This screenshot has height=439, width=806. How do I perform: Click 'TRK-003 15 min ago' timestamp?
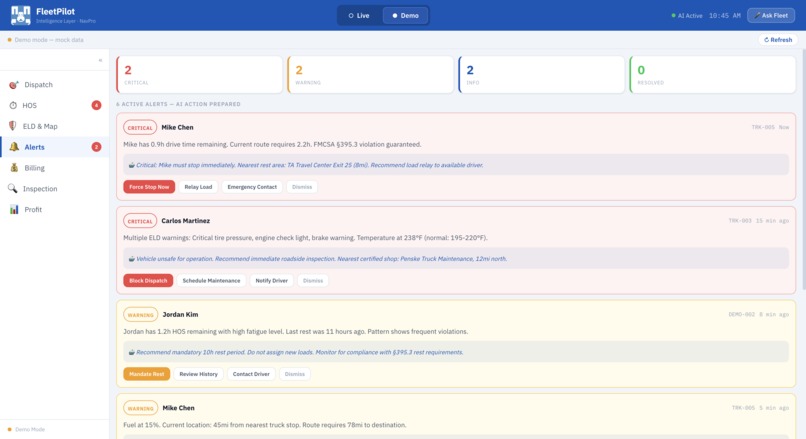[x=759, y=221]
